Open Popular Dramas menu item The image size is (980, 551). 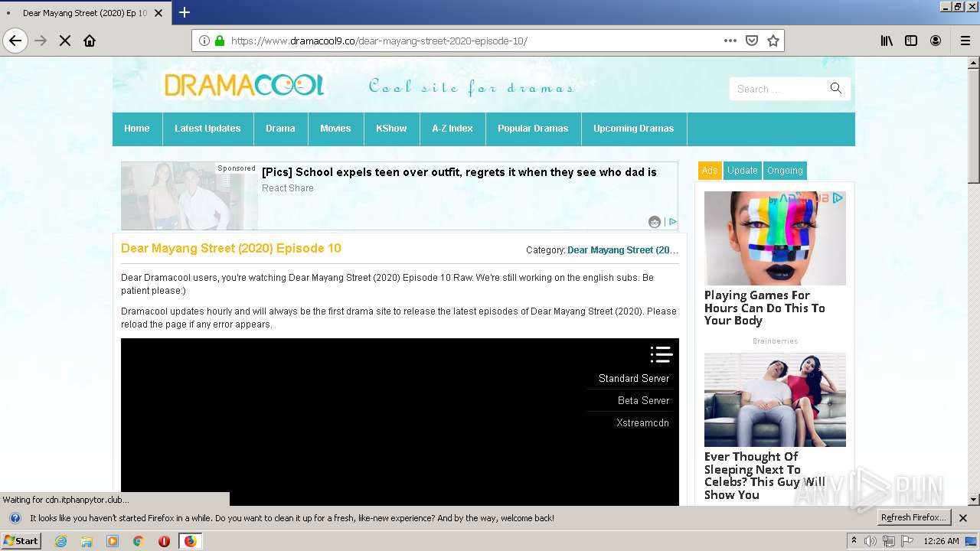[x=533, y=129]
